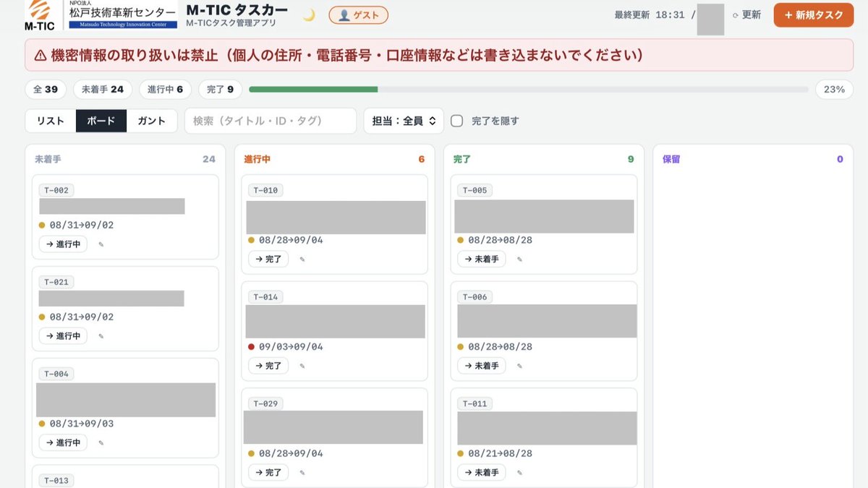Click the 未着手 24 count chip

[103, 90]
